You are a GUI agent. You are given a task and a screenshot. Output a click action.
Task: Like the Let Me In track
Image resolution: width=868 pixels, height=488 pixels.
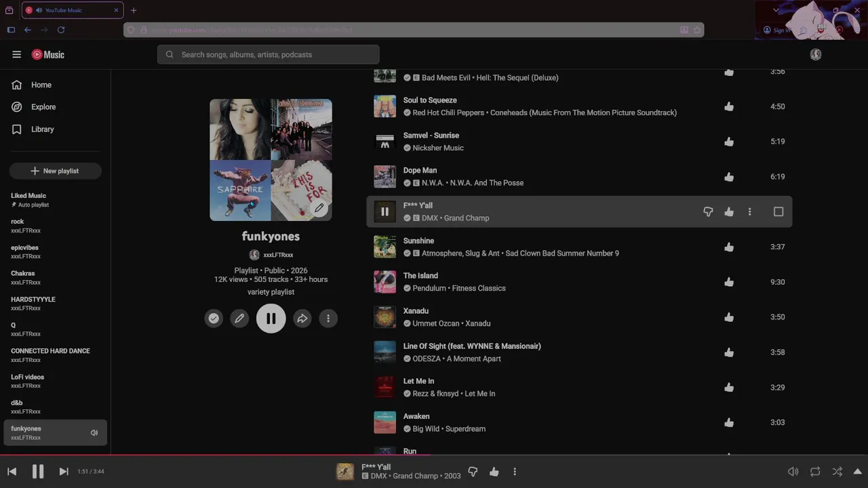[x=729, y=388]
